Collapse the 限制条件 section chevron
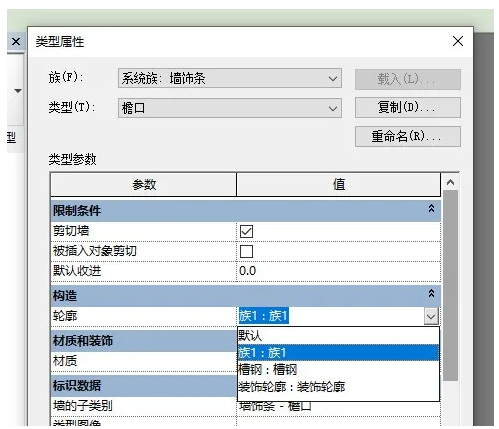Viewport: 499px width, 429px height. pyautogui.click(x=431, y=209)
